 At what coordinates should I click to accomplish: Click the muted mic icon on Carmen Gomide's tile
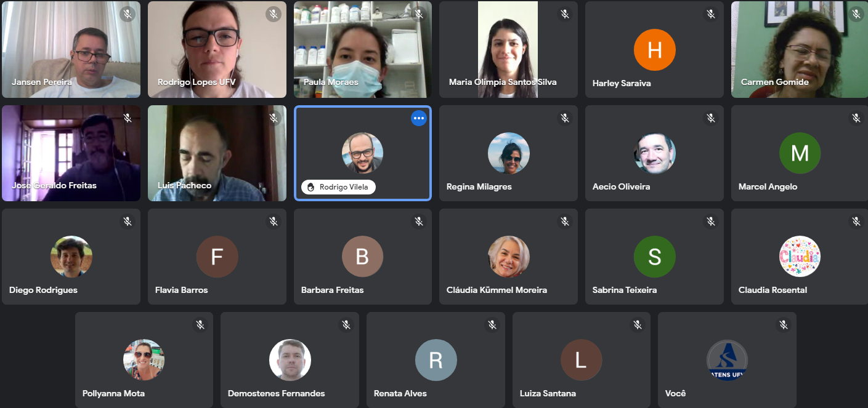[856, 14]
